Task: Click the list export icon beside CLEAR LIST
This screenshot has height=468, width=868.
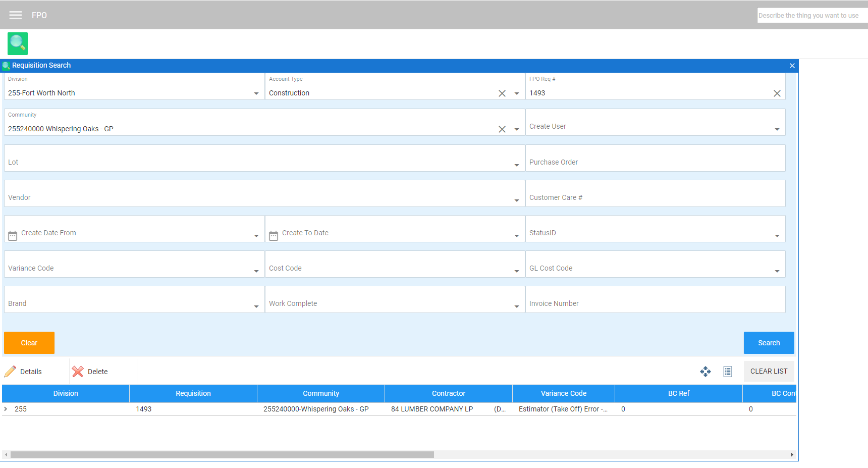Action: [727, 372]
